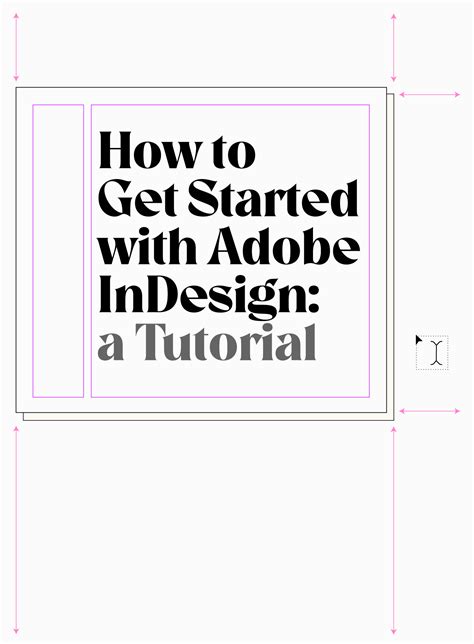Image resolution: width=474 pixels, height=644 pixels.
Task: Click inside the narrow left column frame
Action: 58,251
